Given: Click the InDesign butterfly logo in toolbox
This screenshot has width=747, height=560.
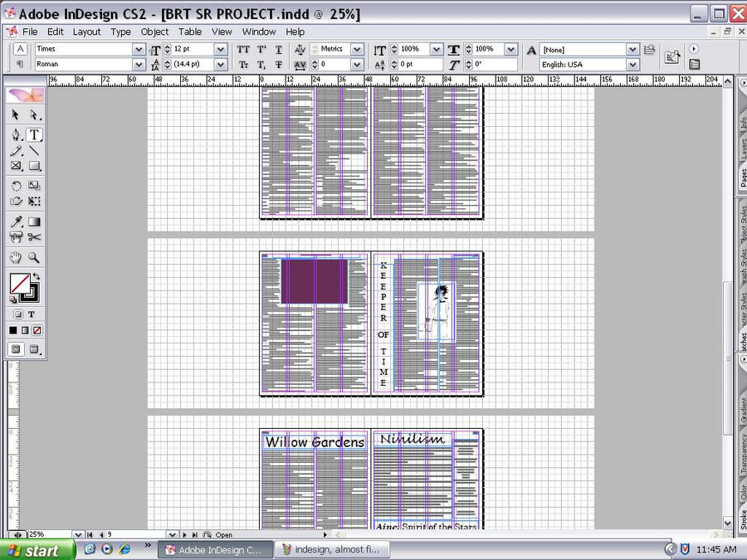Looking at the screenshot, I should click(27, 95).
